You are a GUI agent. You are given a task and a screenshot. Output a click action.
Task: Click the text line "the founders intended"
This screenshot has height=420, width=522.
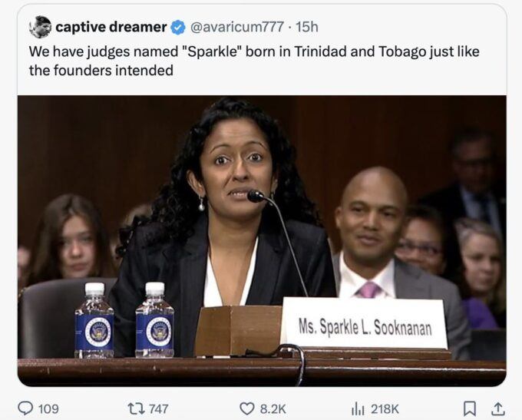[x=101, y=71]
